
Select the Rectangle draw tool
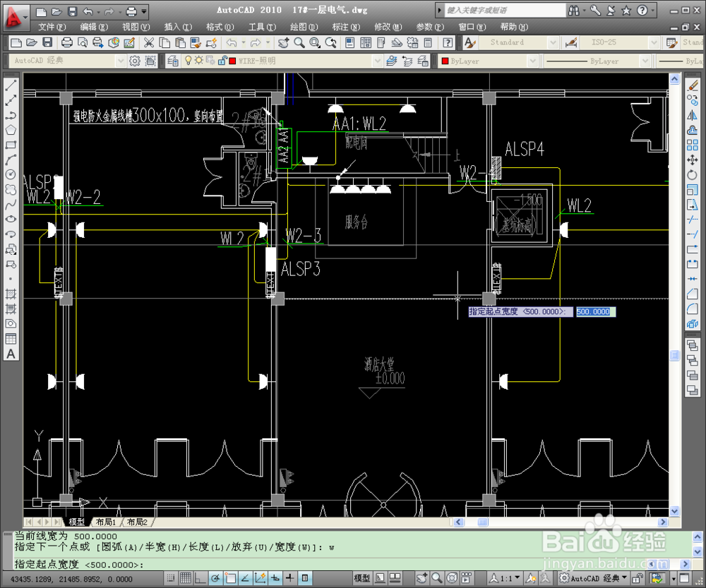point(11,145)
